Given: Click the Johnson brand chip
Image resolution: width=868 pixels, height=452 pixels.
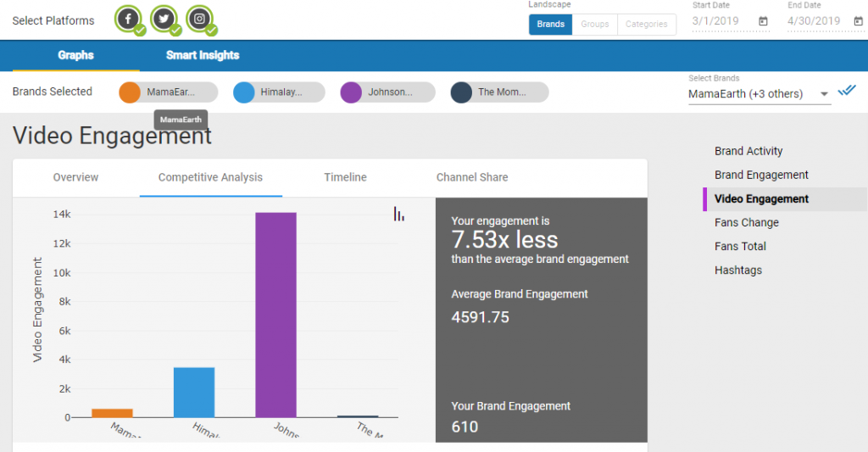Looking at the screenshot, I should [387, 92].
